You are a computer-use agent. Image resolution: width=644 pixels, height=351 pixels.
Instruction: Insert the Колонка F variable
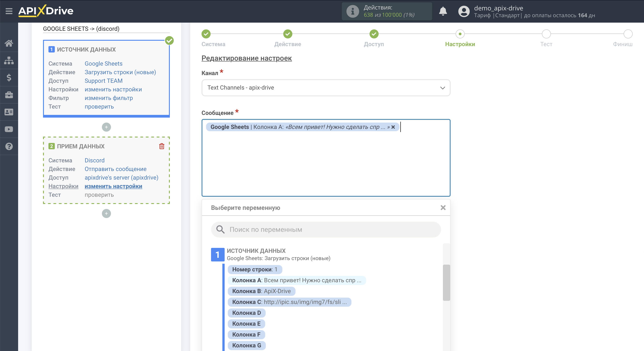click(246, 334)
